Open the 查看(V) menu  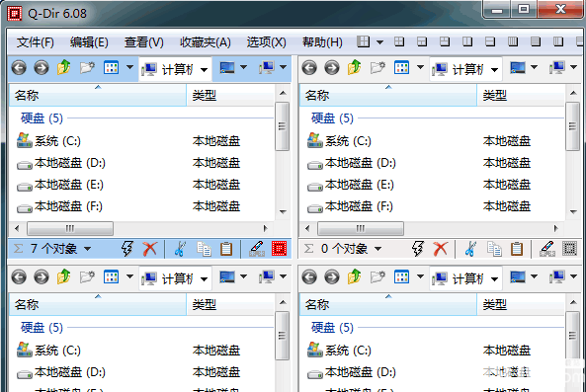click(x=144, y=42)
